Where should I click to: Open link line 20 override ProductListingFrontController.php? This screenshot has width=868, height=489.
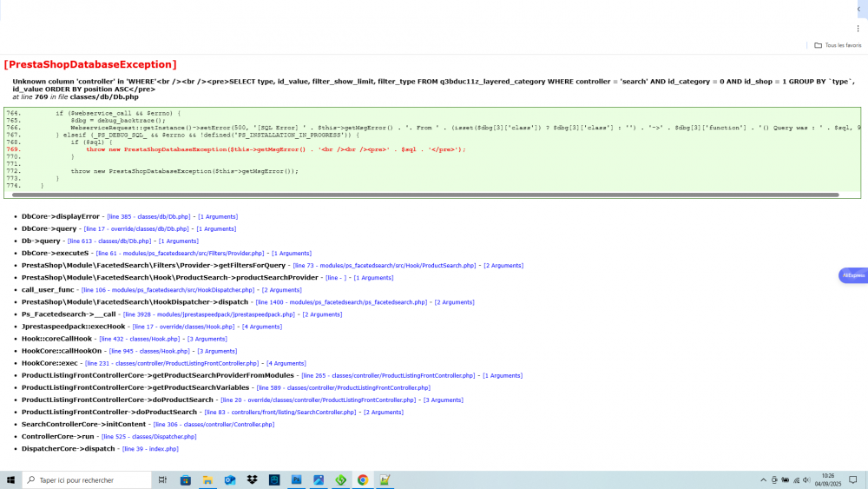[x=319, y=400]
